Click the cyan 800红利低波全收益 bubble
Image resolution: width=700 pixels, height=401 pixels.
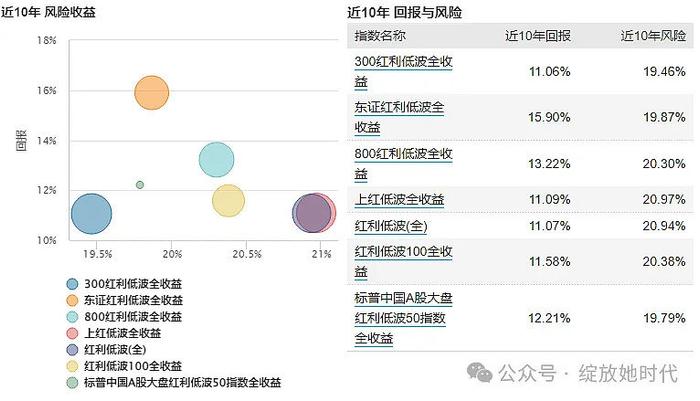pos(217,159)
